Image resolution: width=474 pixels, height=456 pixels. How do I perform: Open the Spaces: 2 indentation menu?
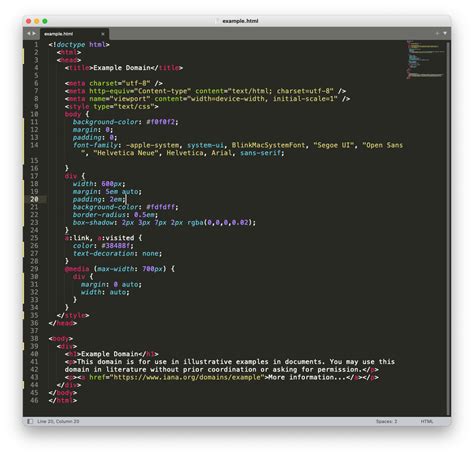click(386, 421)
